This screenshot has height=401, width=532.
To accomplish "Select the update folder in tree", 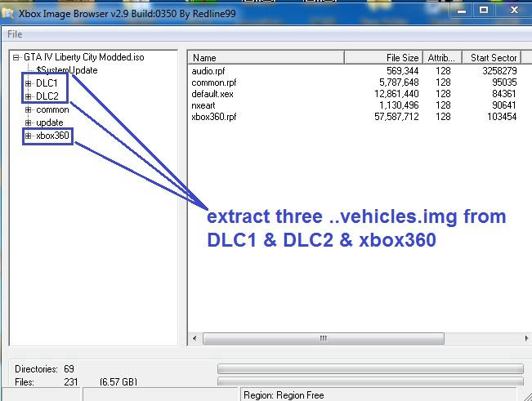I will click(x=49, y=123).
